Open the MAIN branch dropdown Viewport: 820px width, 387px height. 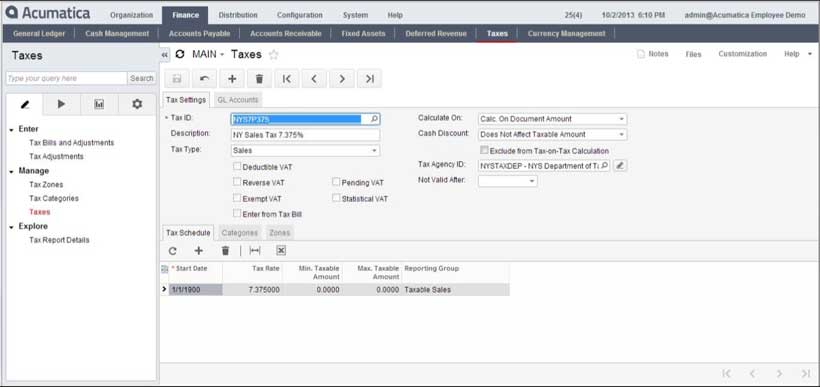point(208,54)
